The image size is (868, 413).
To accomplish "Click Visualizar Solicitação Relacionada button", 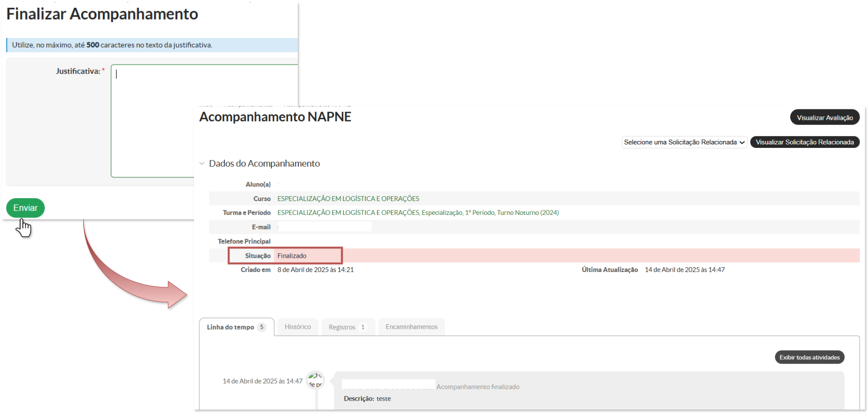I will [x=804, y=142].
